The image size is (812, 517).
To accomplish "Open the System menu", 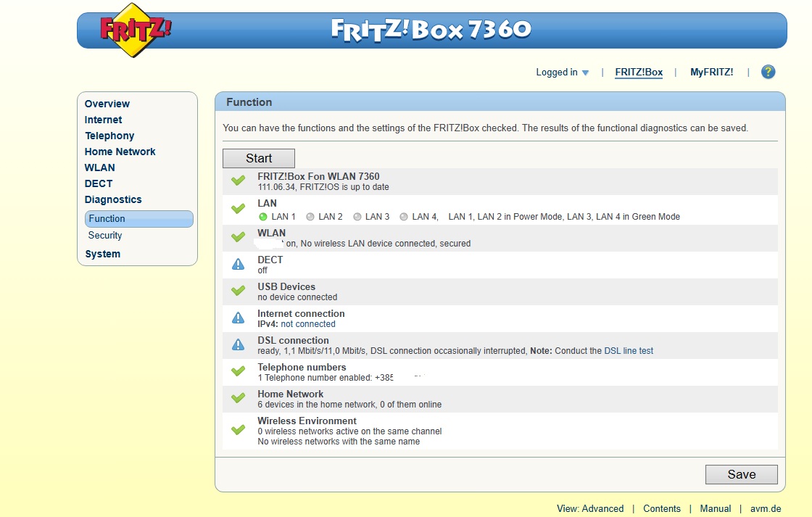I will point(102,255).
